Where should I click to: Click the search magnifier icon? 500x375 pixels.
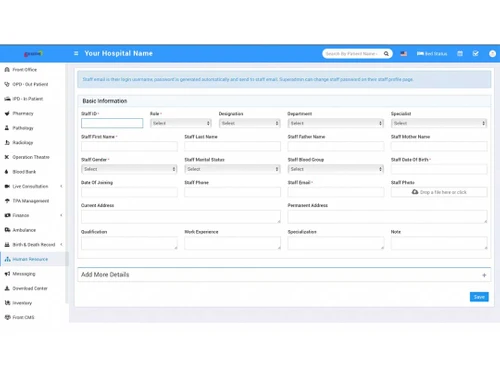386,54
